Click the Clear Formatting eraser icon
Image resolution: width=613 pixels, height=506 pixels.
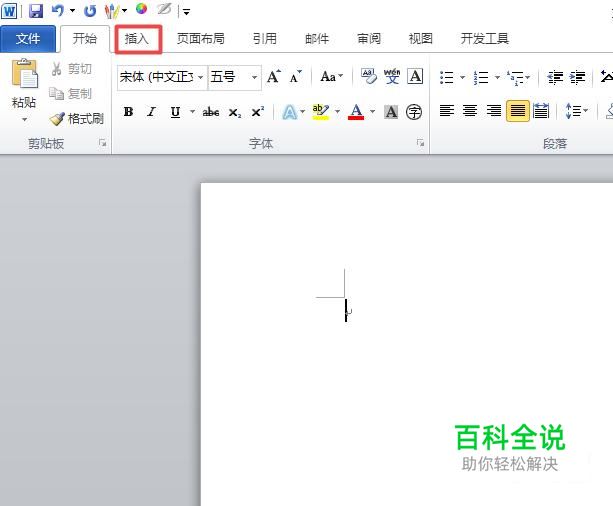pyautogui.click(x=369, y=76)
